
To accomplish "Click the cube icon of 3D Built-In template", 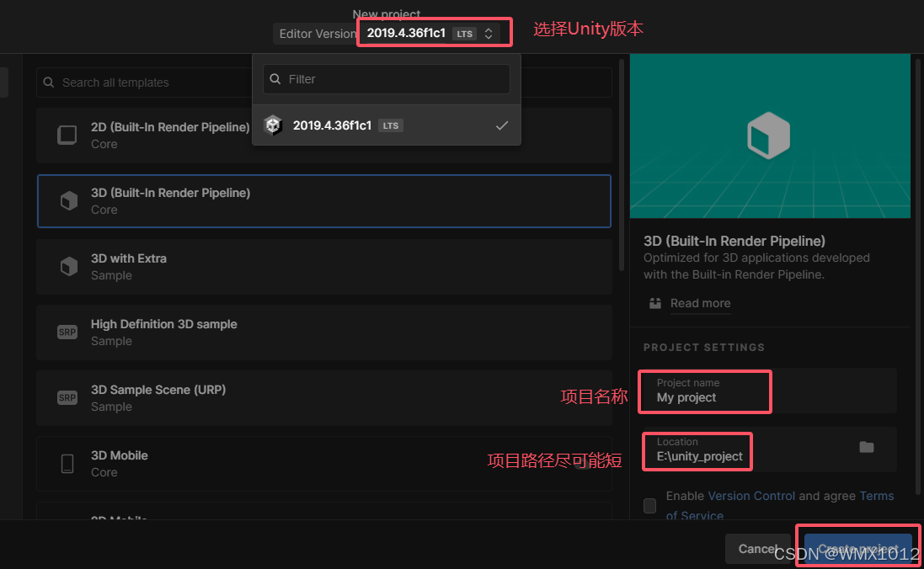I will click(68, 201).
